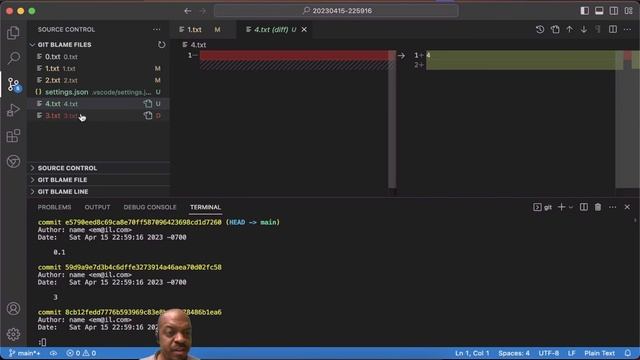Screen dimensions: 640x360
Task: Click the Open File icon in editor toolbar
Action: (555, 29)
